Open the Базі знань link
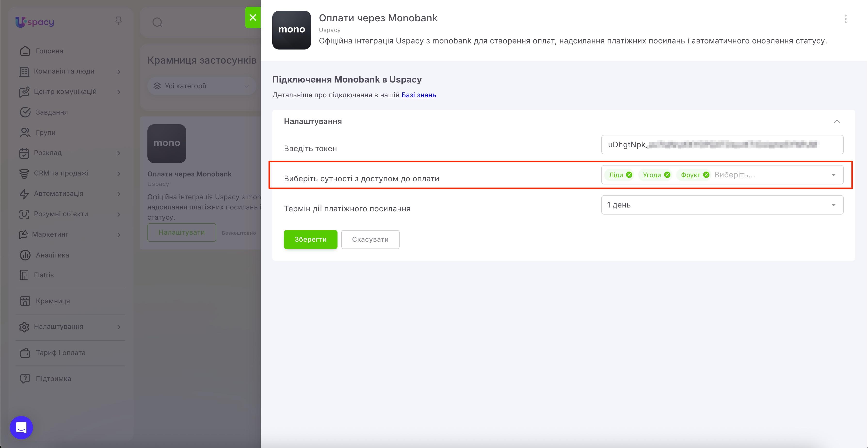Viewport: 868px width, 448px height. [418, 95]
